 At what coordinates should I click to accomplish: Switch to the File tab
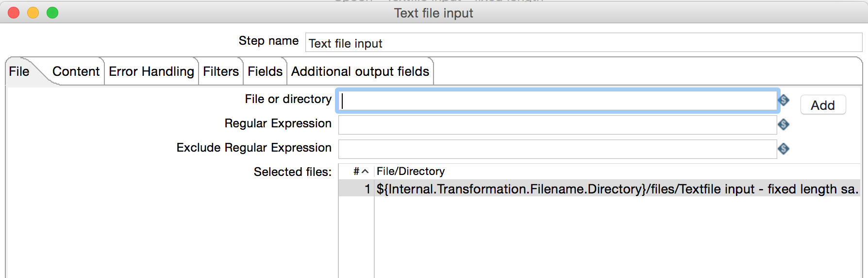click(x=19, y=72)
